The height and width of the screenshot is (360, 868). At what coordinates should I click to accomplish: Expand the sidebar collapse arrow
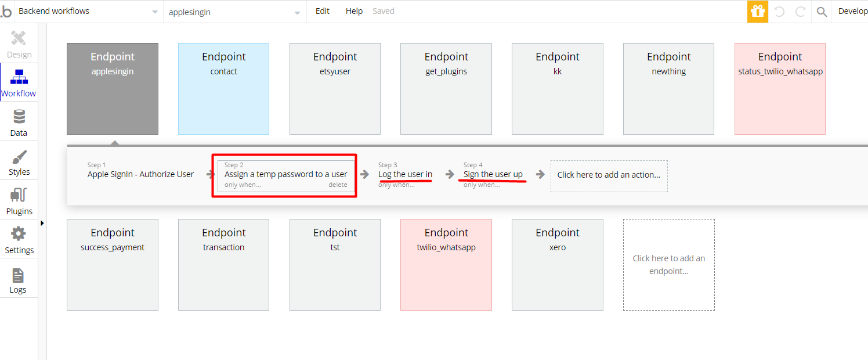pos(42,223)
